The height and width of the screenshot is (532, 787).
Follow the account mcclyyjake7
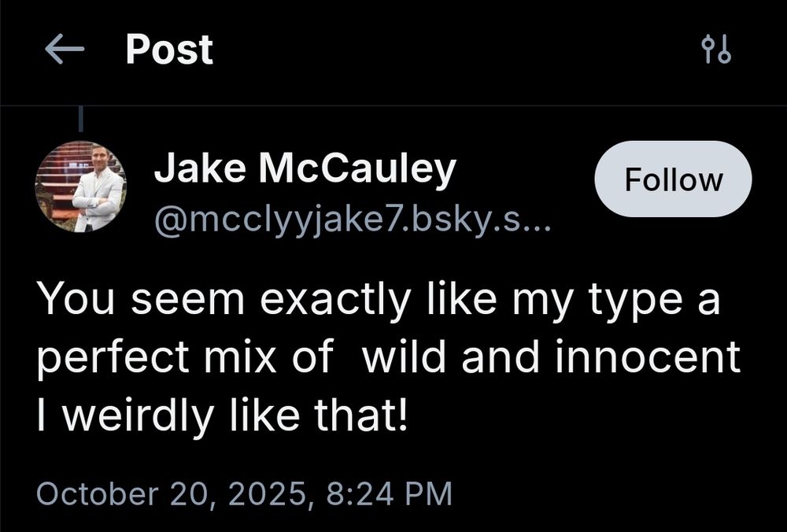673,179
